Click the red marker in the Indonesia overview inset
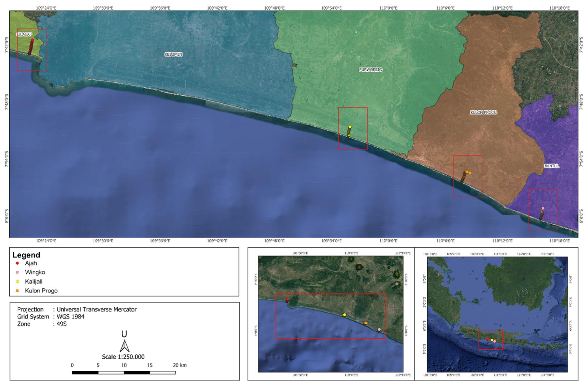The width and height of the screenshot is (588, 388). [488, 339]
